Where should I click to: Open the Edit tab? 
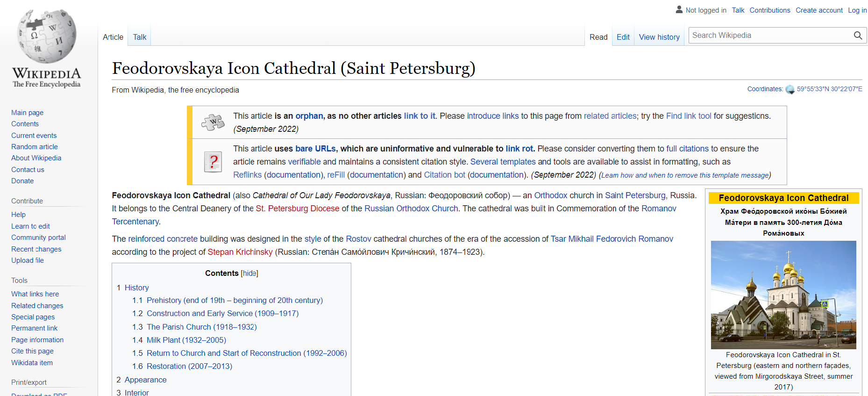(623, 37)
